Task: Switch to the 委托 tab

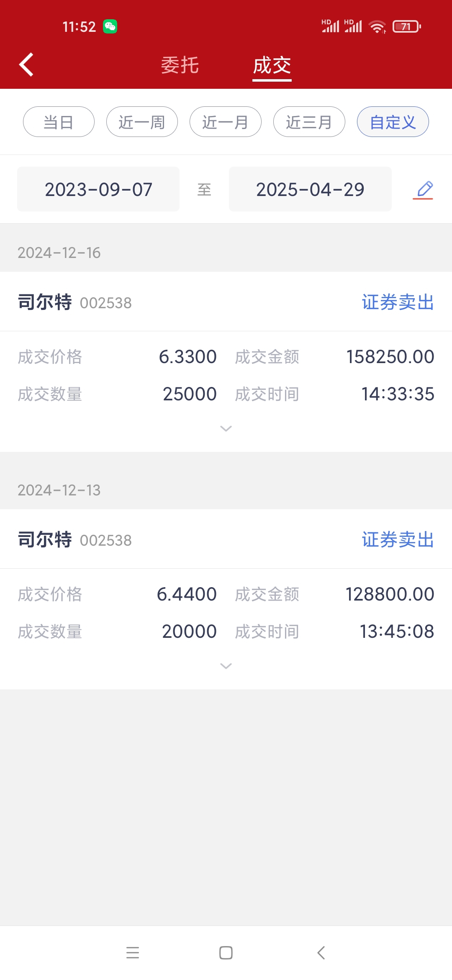Action: point(180,65)
